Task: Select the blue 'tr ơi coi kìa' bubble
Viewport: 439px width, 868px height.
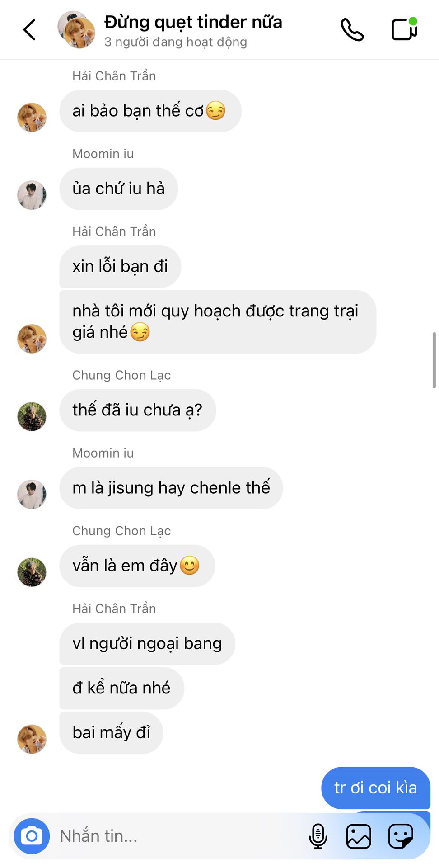Action: pos(376,788)
